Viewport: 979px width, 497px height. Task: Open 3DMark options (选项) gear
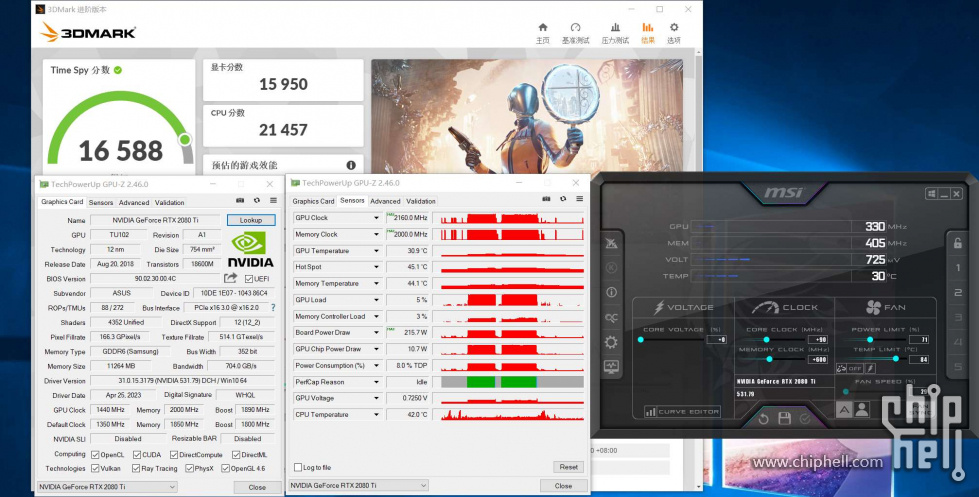pyautogui.click(x=674, y=33)
